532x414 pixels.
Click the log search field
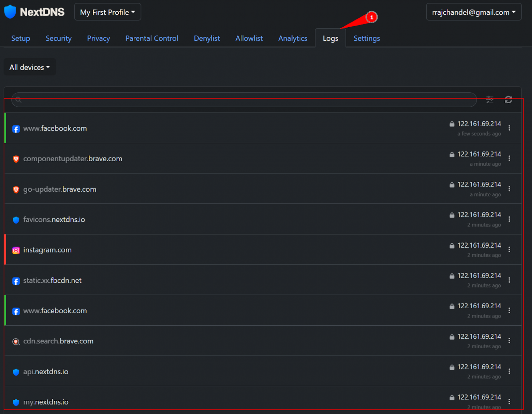click(x=244, y=100)
